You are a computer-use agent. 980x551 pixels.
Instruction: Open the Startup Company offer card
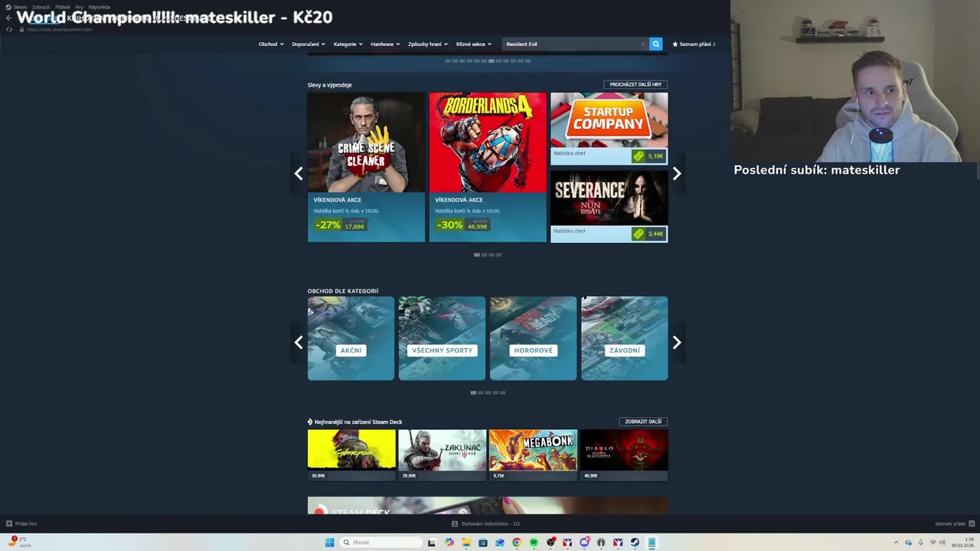pyautogui.click(x=609, y=129)
